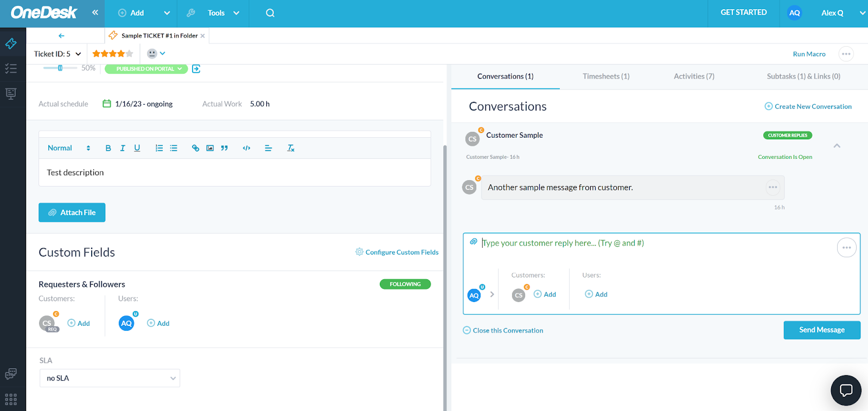Viewport: 868px width, 411px height.
Task: Open the Tasks list sidebar icon
Action: [11, 68]
